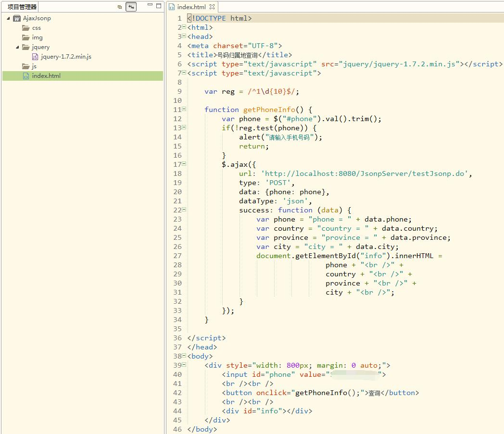Collapse the body tag fold on line 38
The image size is (504, 434).
pos(184,356)
